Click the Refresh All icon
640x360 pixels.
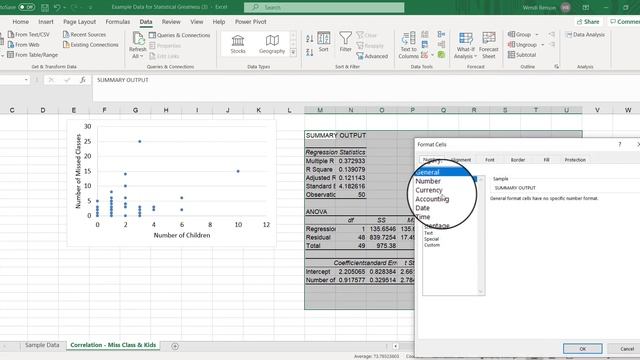tap(138, 45)
